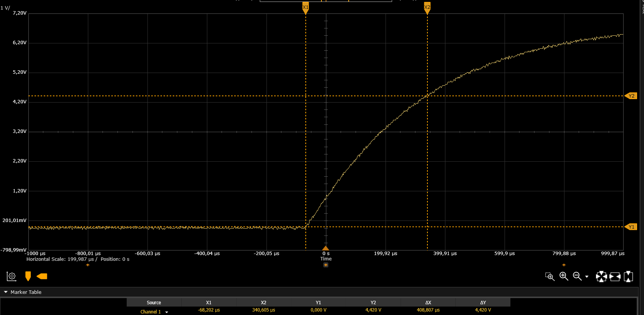The image size is (644, 315).
Task: Click the trigger position triangle at 0 s
Action: point(326,248)
